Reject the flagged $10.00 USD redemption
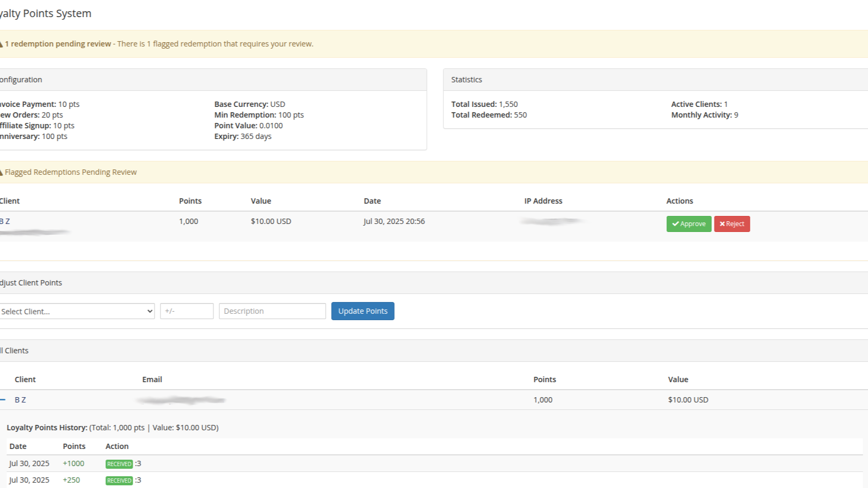Image resolution: width=868 pixels, height=488 pixels. (732, 224)
